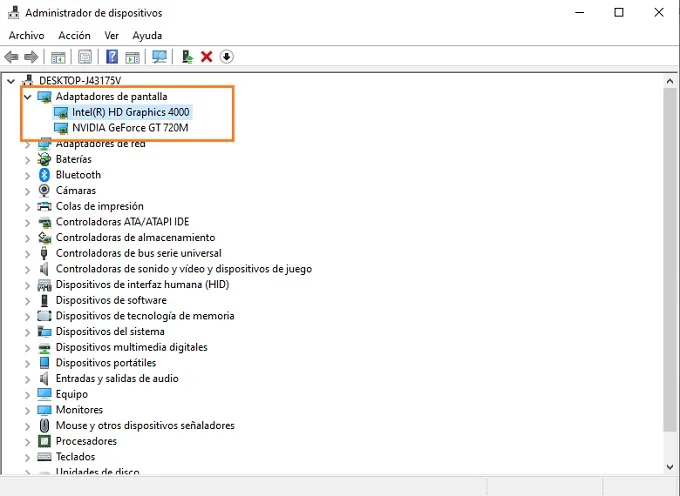The height and width of the screenshot is (496, 680).
Task: Select Intel(R) HD Graphics 4000 device
Action: coord(131,112)
